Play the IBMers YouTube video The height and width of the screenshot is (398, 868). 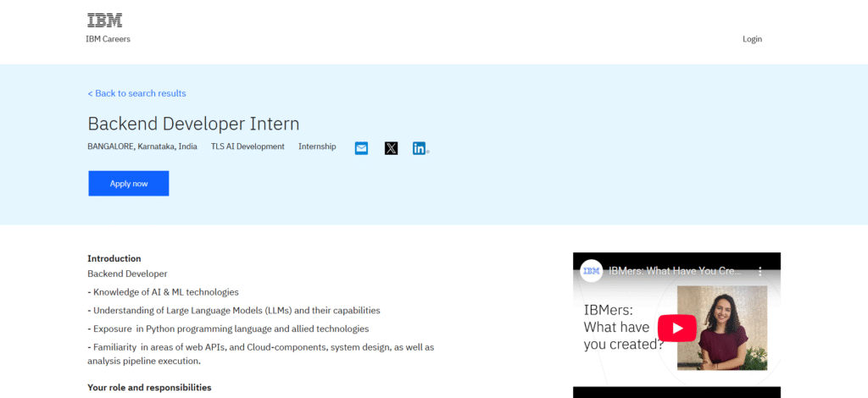coord(677,327)
